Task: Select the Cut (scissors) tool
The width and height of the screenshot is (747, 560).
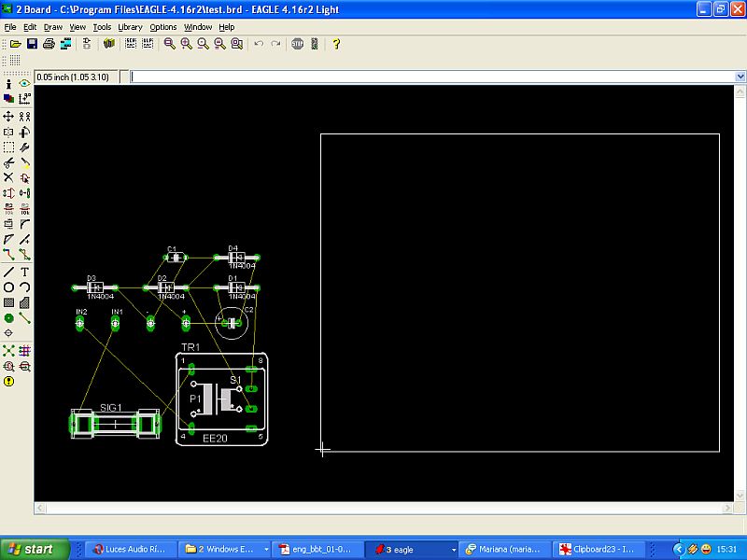Action: (8, 162)
